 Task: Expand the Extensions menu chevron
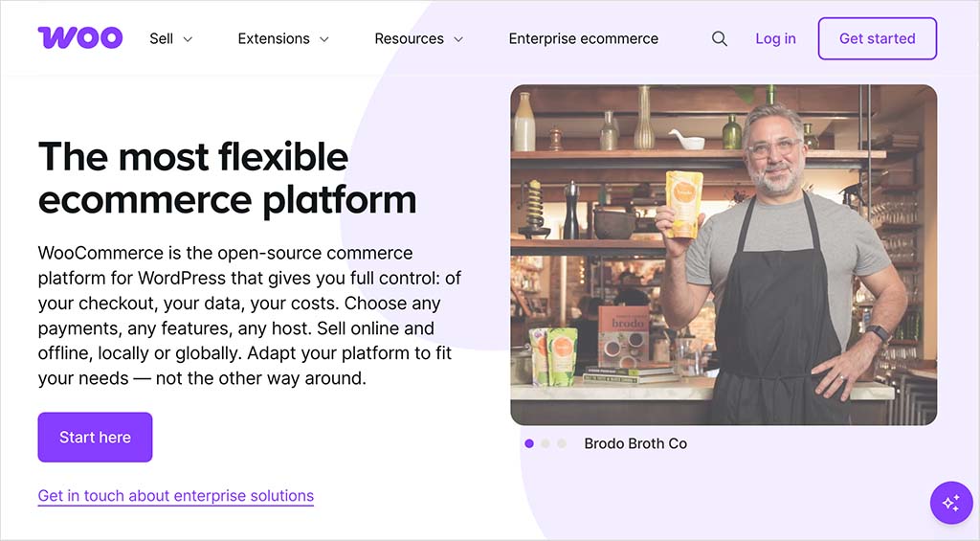(x=323, y=39)
